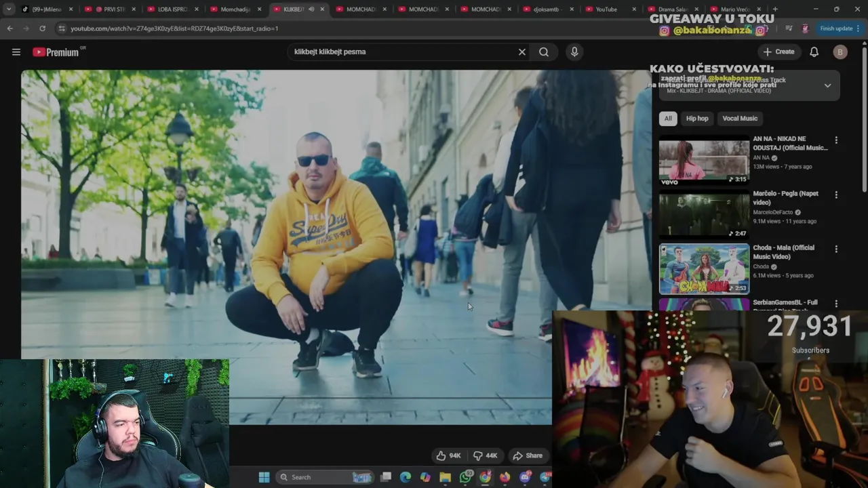Dislike the video with 44K thumbs down
This screenshot has height=488, width=868.
486,455
